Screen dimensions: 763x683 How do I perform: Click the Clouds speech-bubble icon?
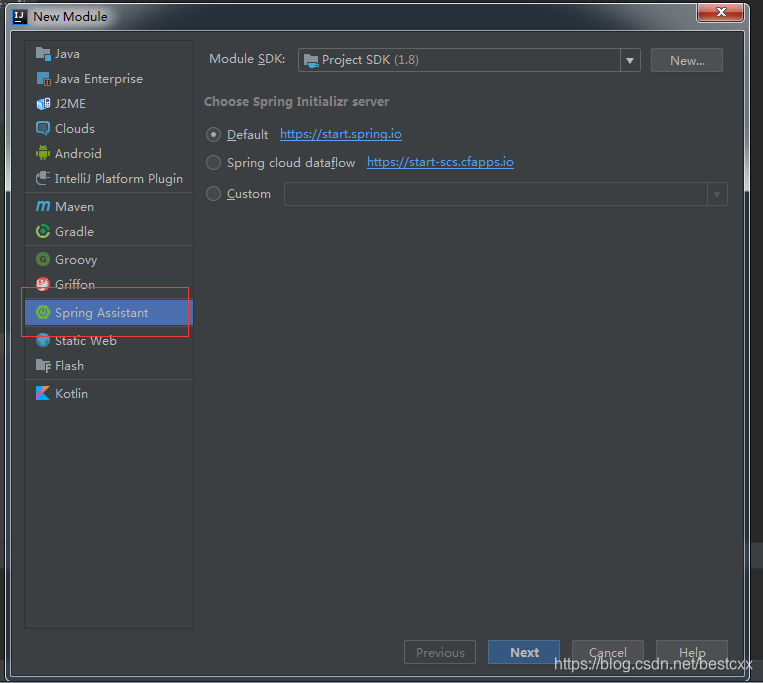[x=43, y=128]
